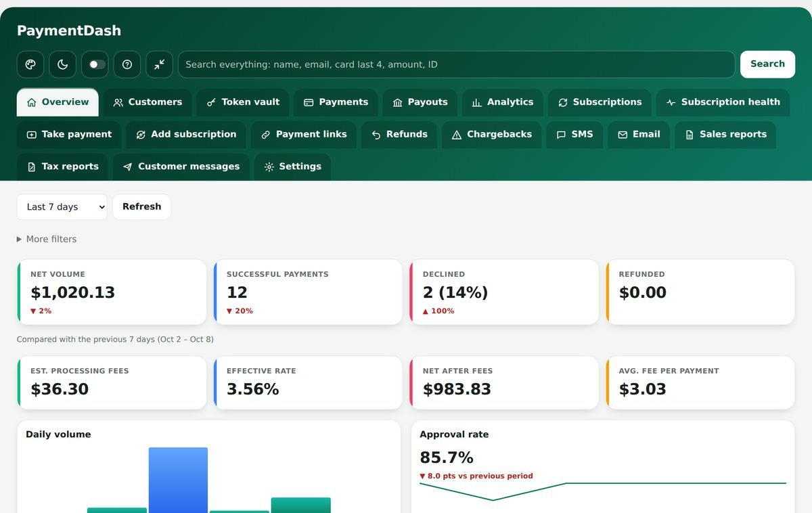Viewport: 812px width, 513px height.
Task: Click the Refresh button
Action: pyautogui.click(x=142, y=207)
